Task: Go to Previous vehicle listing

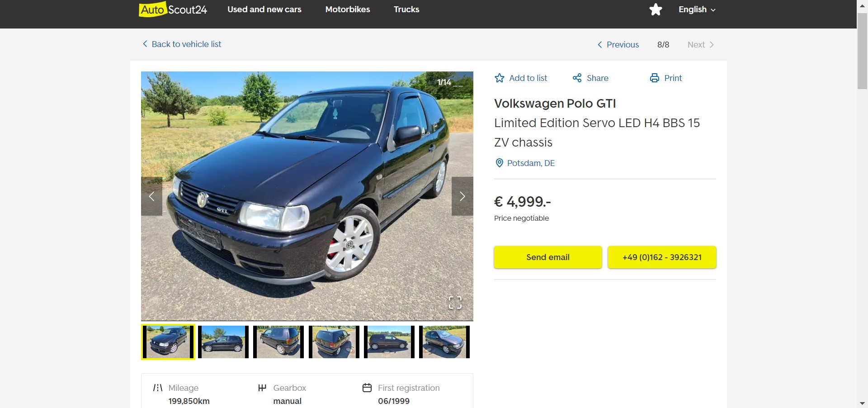Action: 618,45
